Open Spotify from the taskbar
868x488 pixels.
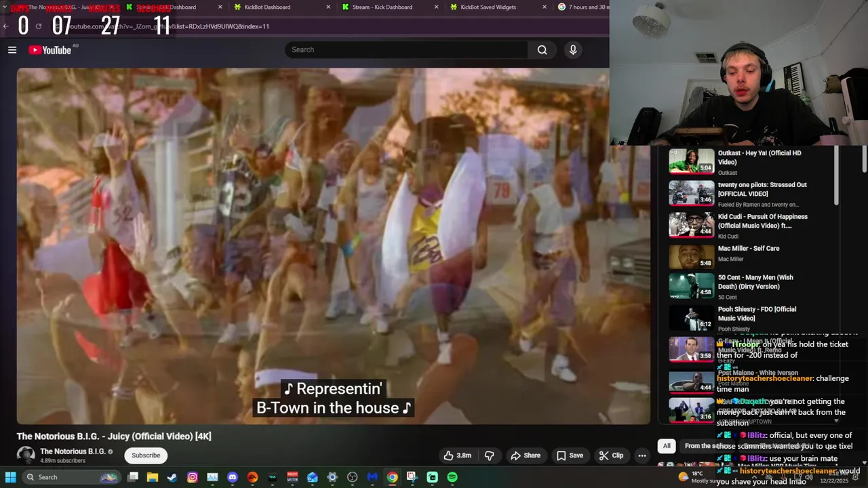click(452, 477)
